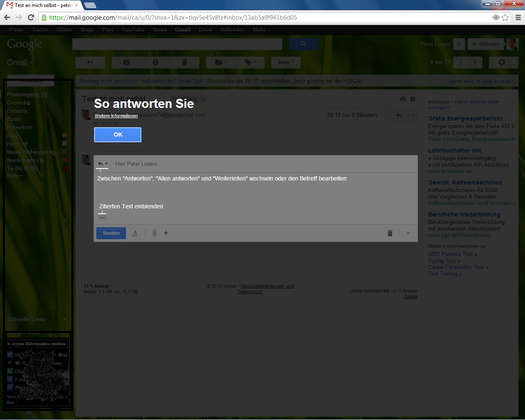Click the Blog label color swatch
The height and width of the screenshot is (420, 525).
click(64, 135)
